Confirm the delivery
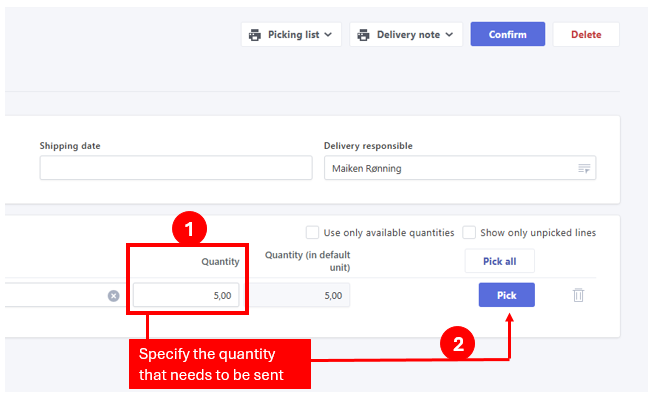The width and height of the screenshot is (654, 396). coord(508,34)
